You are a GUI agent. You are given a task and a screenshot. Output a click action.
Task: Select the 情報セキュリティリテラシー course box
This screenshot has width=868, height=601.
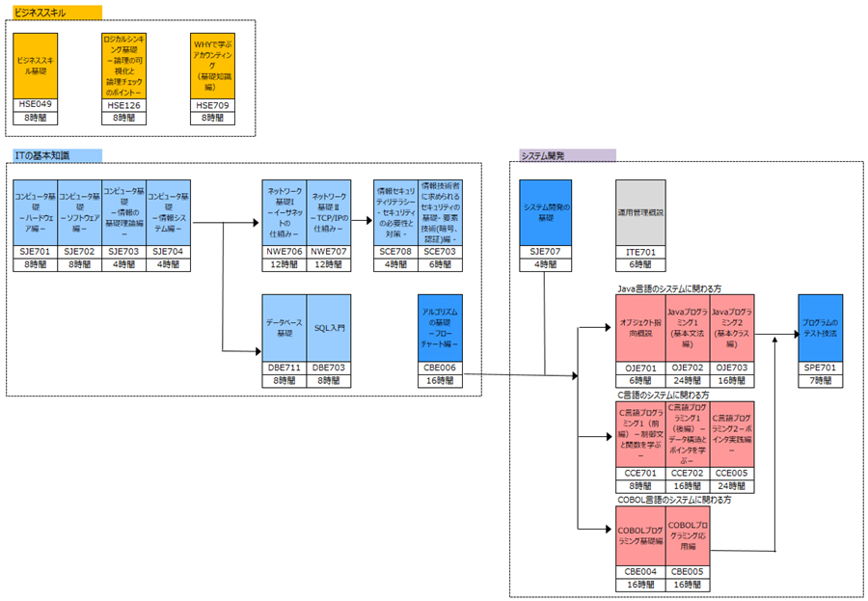395,212
